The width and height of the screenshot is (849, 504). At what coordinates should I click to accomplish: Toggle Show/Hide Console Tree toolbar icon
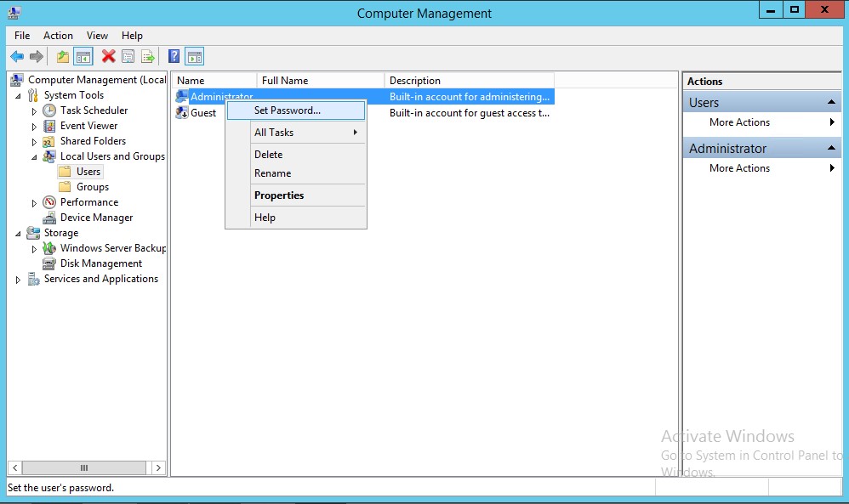coord(83,57)
